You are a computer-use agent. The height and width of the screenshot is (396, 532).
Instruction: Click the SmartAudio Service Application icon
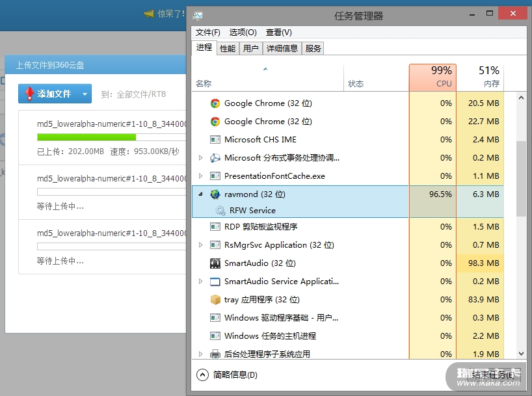215,282
